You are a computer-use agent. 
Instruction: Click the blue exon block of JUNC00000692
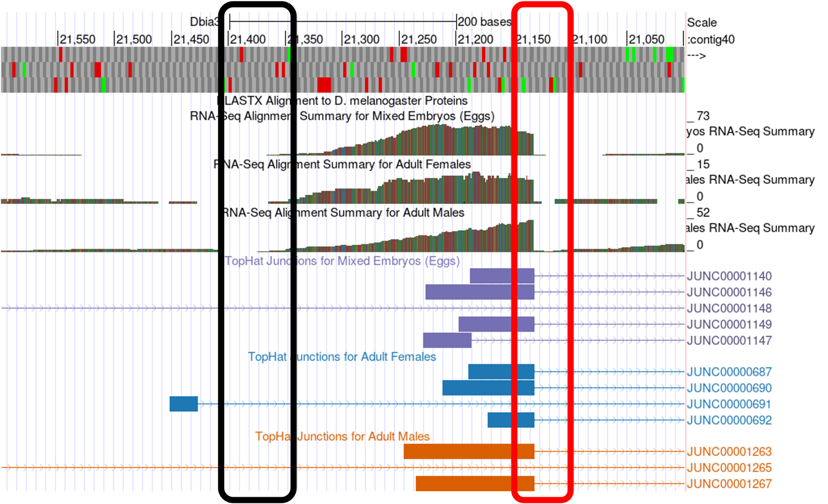pyautogui.click(x=511, y=420)
